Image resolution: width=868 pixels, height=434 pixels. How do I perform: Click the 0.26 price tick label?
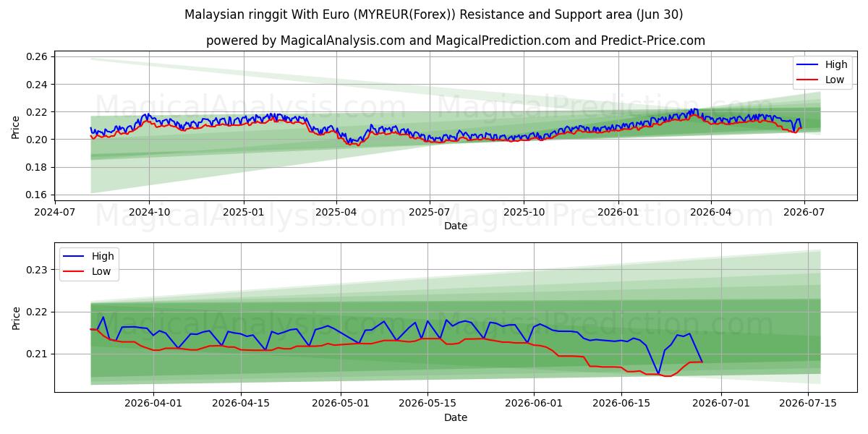click(x=37, y=56)
